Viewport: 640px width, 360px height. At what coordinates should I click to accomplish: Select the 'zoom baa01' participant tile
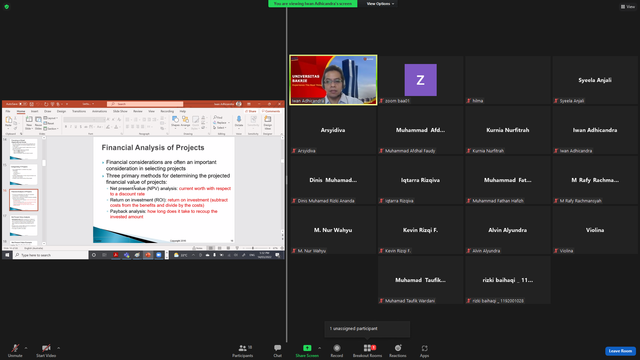tap(420, 80)
